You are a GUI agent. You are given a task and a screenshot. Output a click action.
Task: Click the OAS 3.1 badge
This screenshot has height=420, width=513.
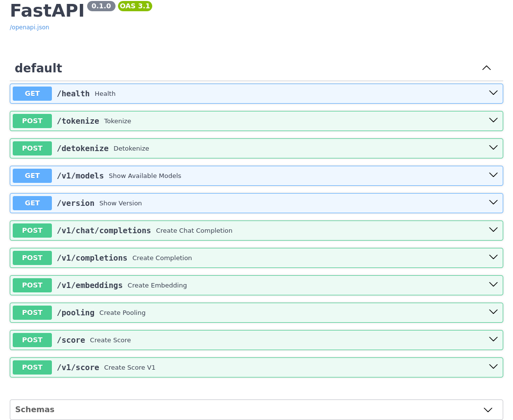click(x=135, y=6)
